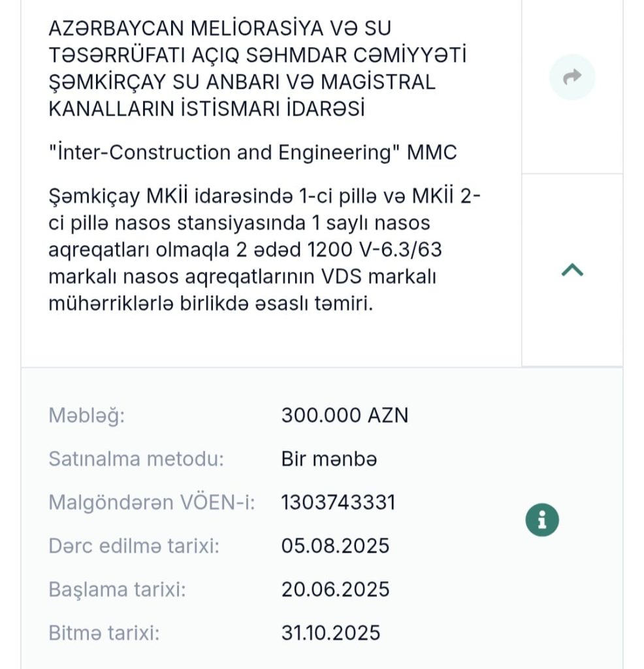This screenshot has height=669, width=644.
Task: Select the Bir mənbə method value
Action: tap(329, 459)
